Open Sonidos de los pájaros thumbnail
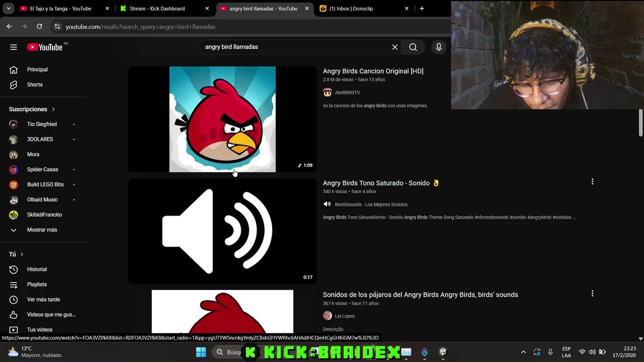The width and height of the screenshot is (644, 362). [x=222, y=312]
